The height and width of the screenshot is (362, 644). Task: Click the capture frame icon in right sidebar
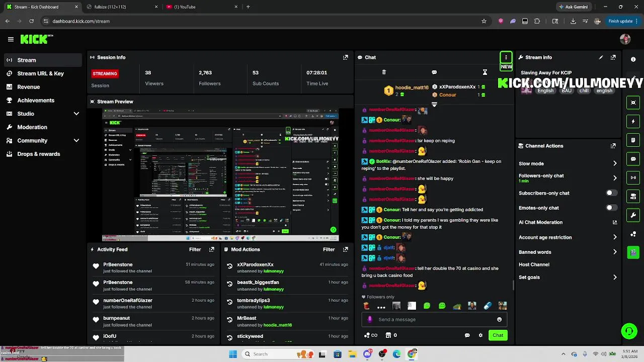pyautogui.click(x=633, y=103)
